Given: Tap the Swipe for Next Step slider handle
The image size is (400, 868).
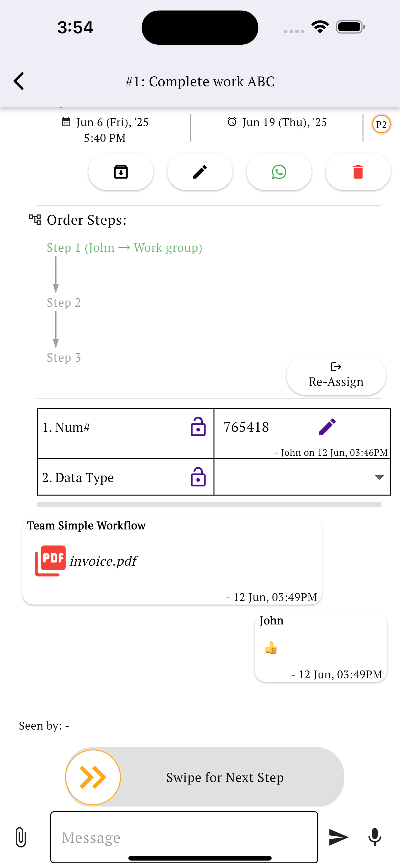Looking at the screenshot, I should tap(93, 777).
